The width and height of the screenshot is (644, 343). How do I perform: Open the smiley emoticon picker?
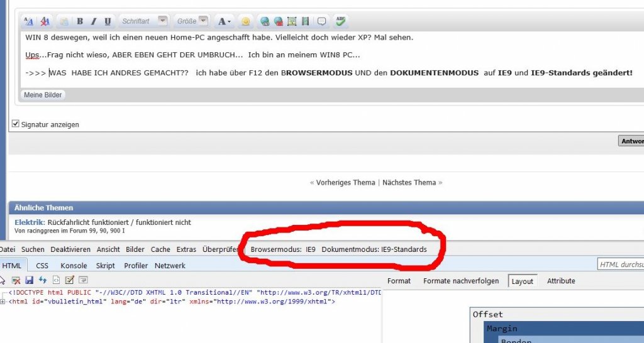246,21
